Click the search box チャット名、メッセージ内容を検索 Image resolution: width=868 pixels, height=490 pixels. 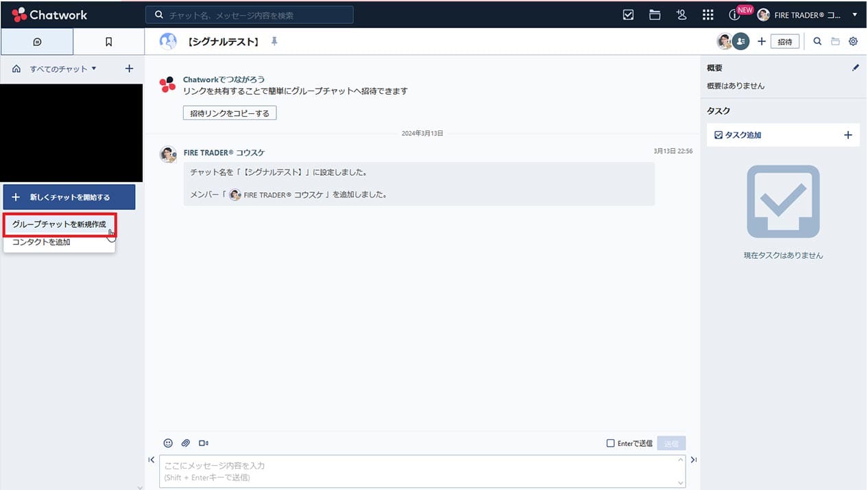click(x=250, y=14)
